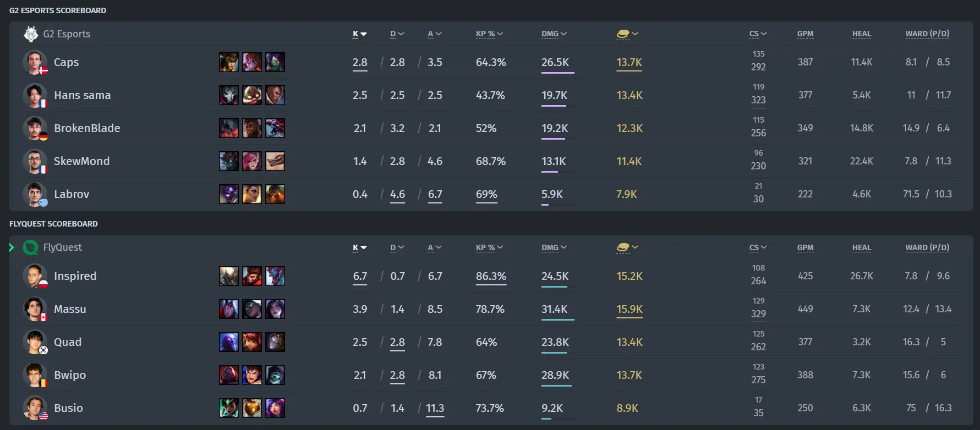Click the G2 WARD (P/D) column header
This screenshot has width=980, height=430.
(x=927, y=34)
